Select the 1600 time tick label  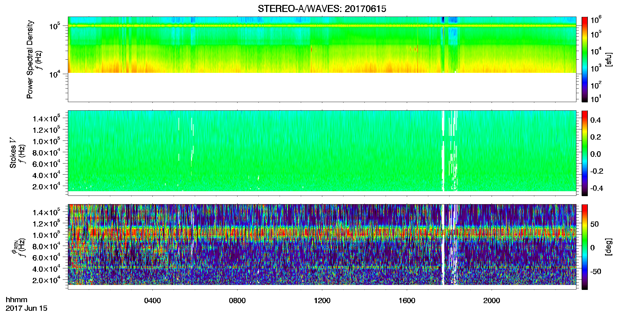click(407, 301)
